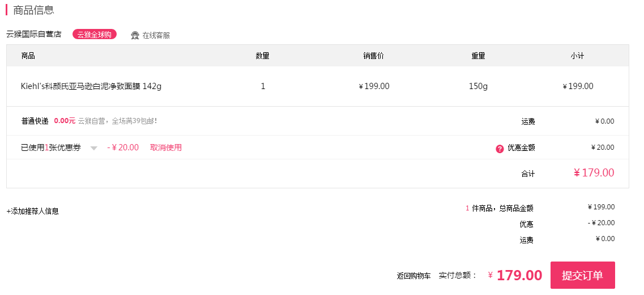Click the 数量 column header
The width and height of the screenshot is (644, 295).
pos(262,56)
